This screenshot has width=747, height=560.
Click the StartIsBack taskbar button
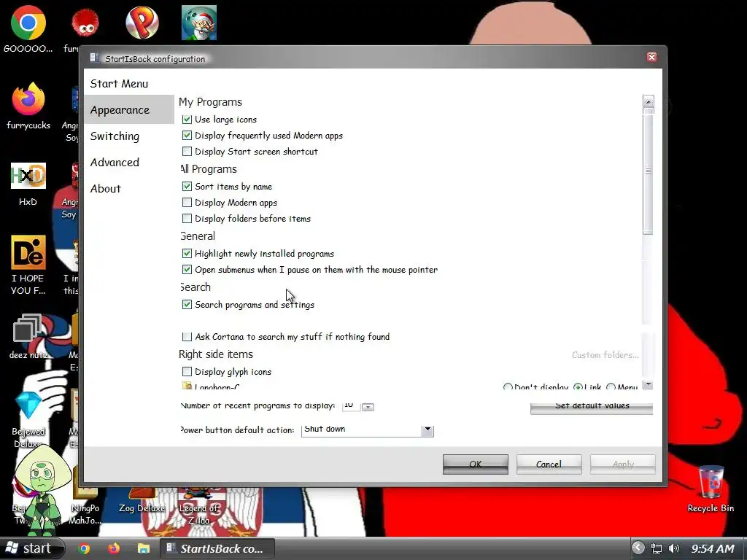(x=217, y=548)
